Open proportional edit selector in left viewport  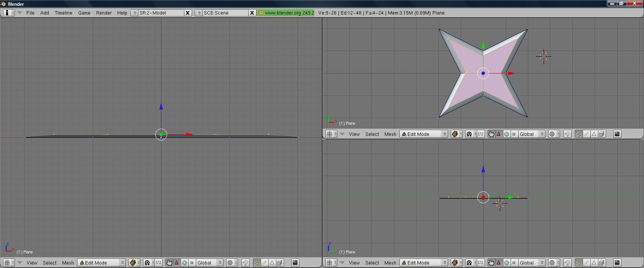tap(232, 263)
